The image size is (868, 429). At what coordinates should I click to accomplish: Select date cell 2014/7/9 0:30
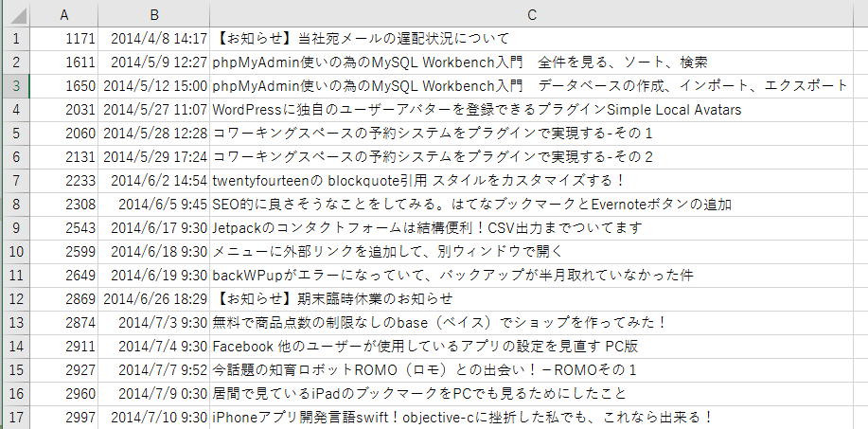coord(154,394)
